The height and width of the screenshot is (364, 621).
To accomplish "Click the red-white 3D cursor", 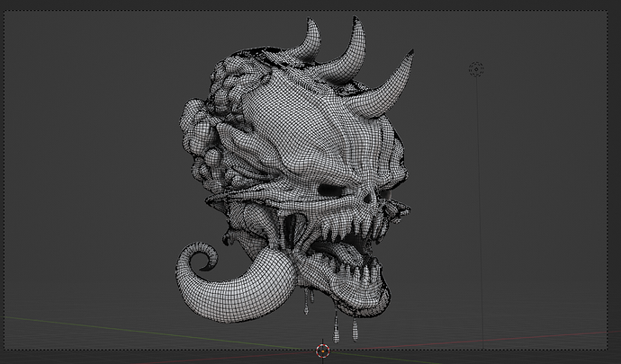I will [x=323, y=351].
